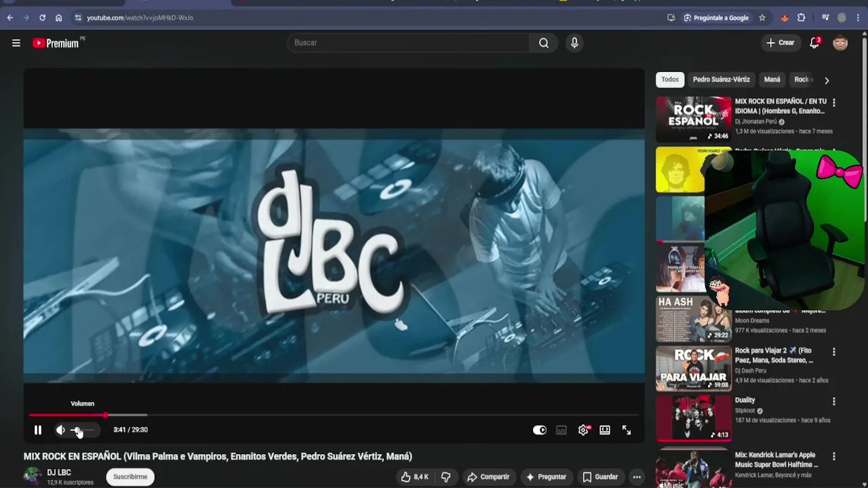Viewport: 868px width, 488px height.
Task: Open DJ LBC channel name
Action: [x=59, y=472]
